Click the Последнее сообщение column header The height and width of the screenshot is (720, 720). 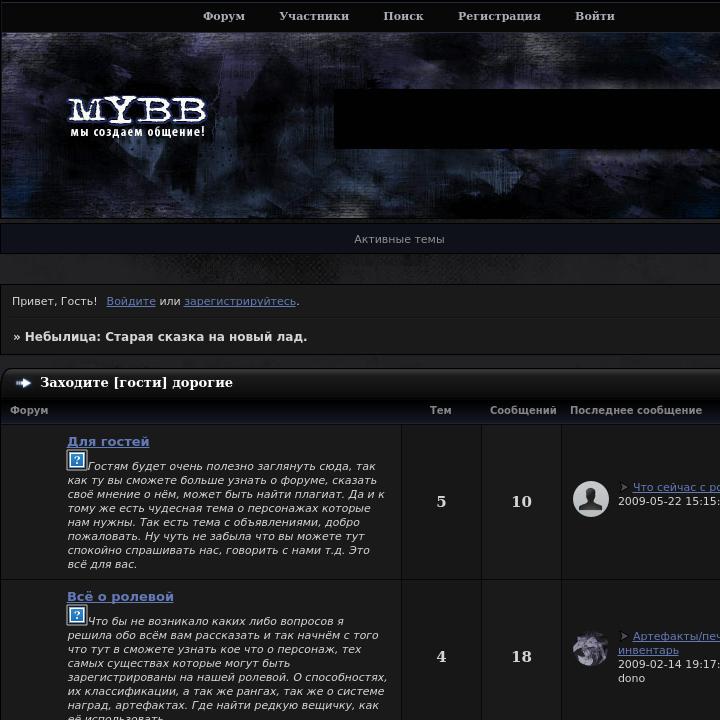coord(636,410)
